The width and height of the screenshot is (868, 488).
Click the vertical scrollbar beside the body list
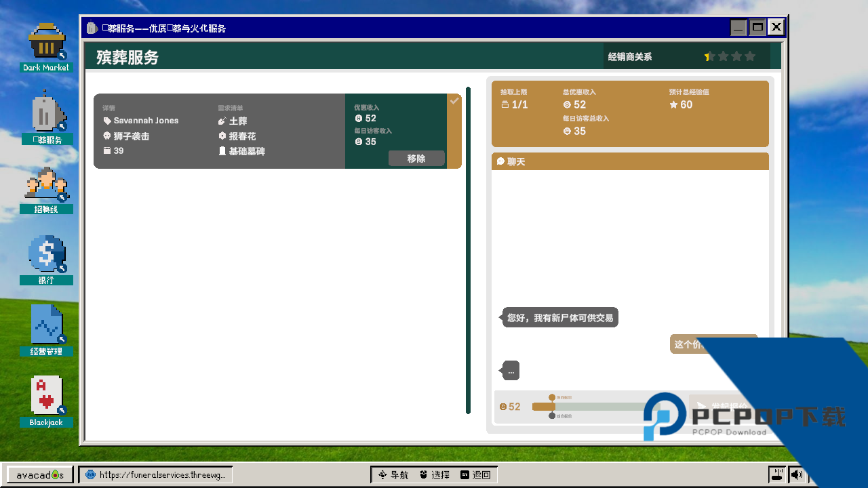(x=468, y=249)
